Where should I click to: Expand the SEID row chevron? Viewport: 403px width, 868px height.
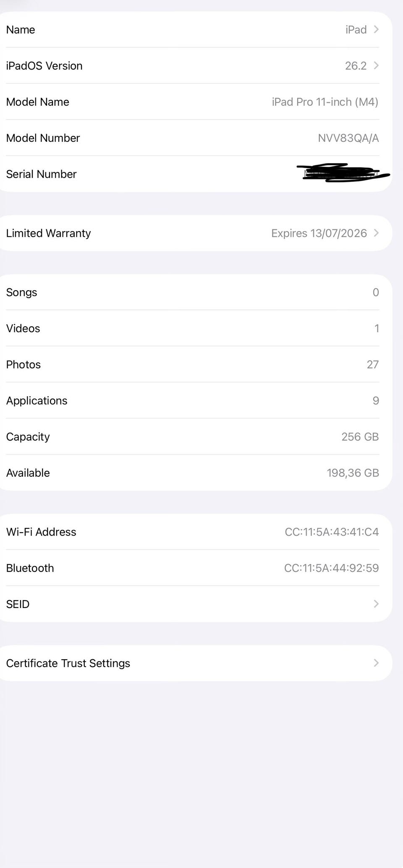[x=376, y=604]
